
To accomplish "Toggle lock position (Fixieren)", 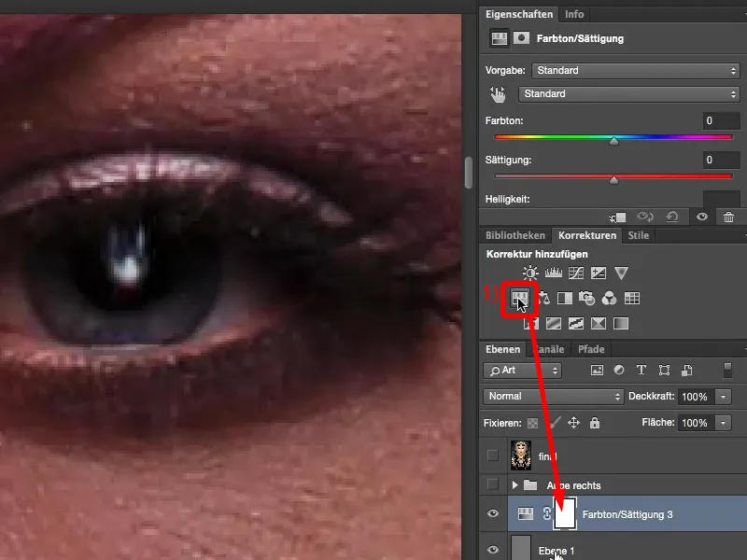I will [x=573, y=423].
